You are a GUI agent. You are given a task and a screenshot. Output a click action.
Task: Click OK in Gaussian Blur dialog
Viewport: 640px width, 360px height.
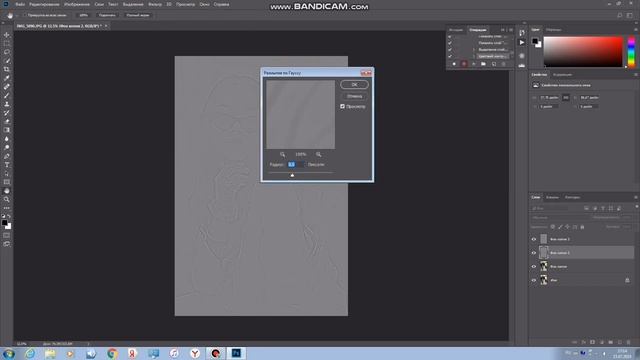(354, 84)
